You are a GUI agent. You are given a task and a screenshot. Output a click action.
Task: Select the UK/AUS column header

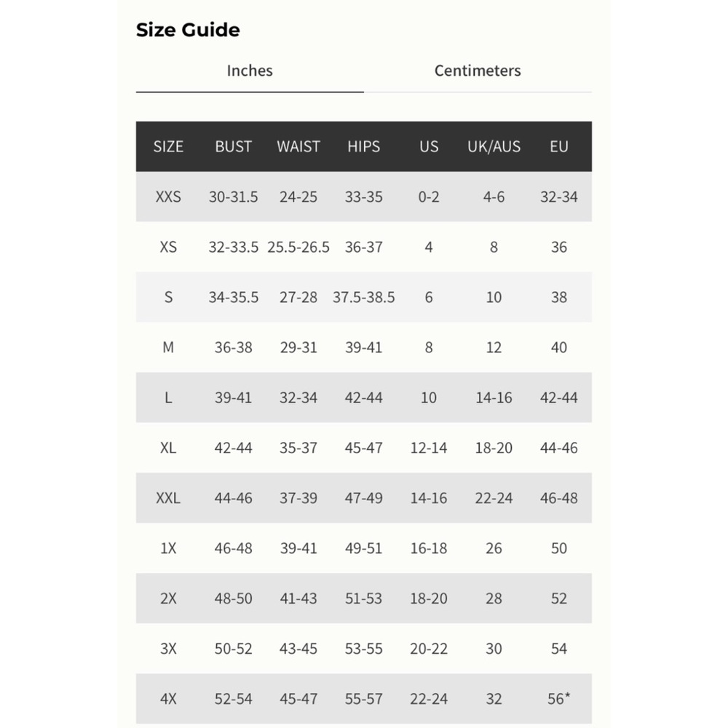(494, 146)
